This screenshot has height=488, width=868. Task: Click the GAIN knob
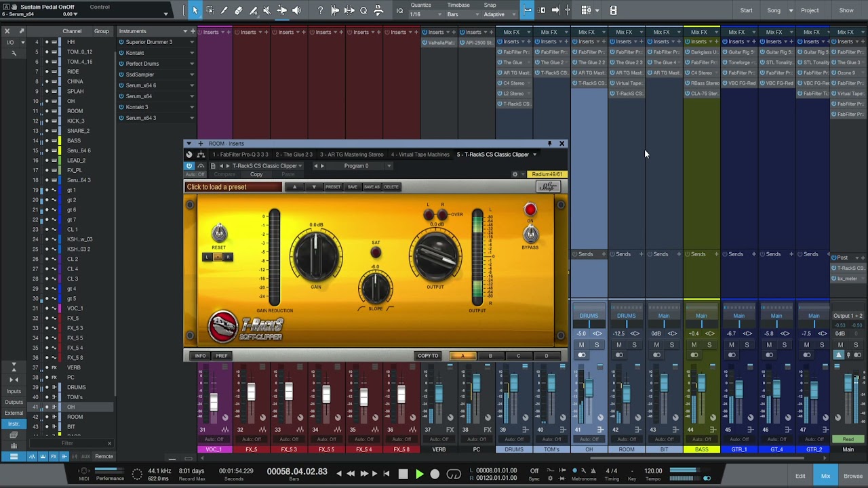click(316, 256)
